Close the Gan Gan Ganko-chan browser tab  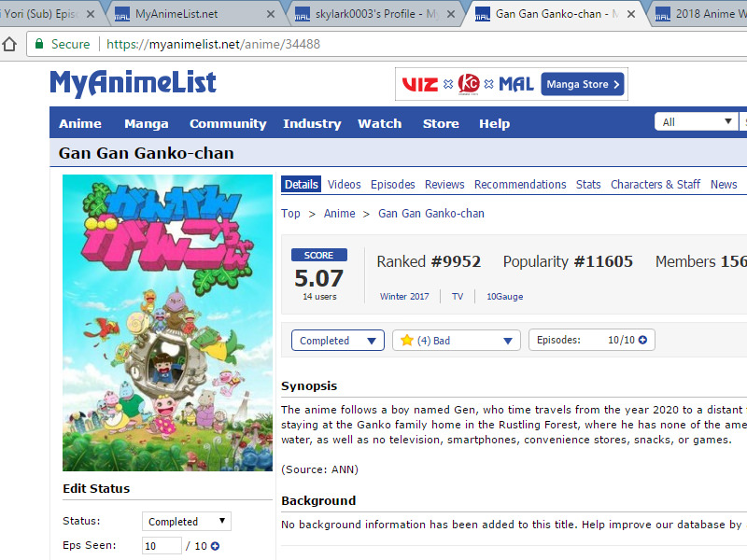coord(631,14)
